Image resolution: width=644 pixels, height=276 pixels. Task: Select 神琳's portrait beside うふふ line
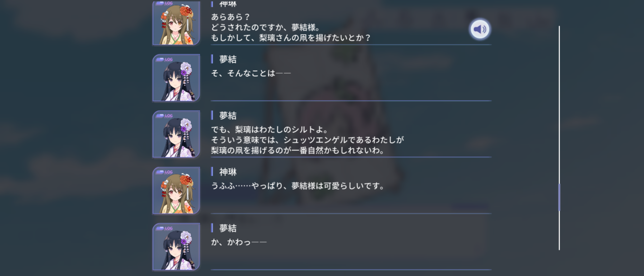point(176,191)
